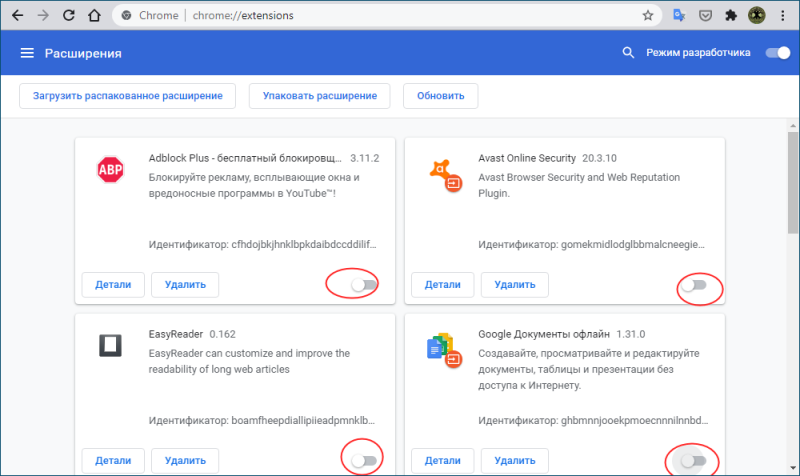
Task: Open Детали for Adblock Plus
Action: click(113, 285)
